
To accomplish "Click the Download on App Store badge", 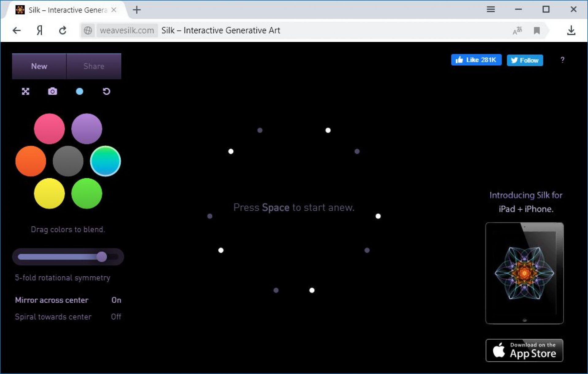I will (524, 350).
